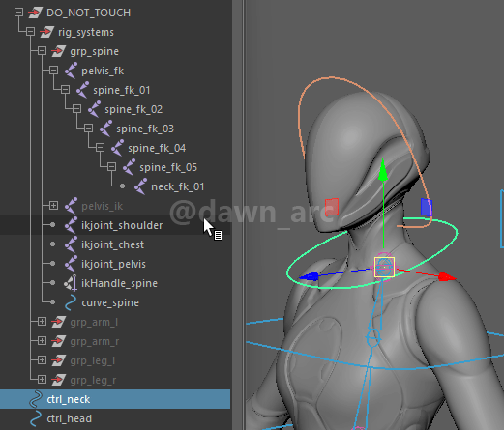This screenshot has width=504, height=430.
Task: Grab the red X-axis translate arrow
Action: (x=447, y=277)
